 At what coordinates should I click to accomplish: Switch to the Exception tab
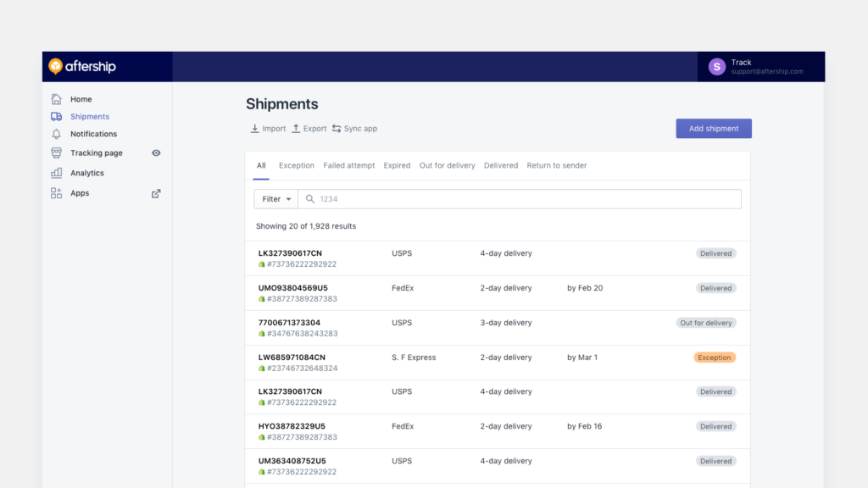click(296, 166)
